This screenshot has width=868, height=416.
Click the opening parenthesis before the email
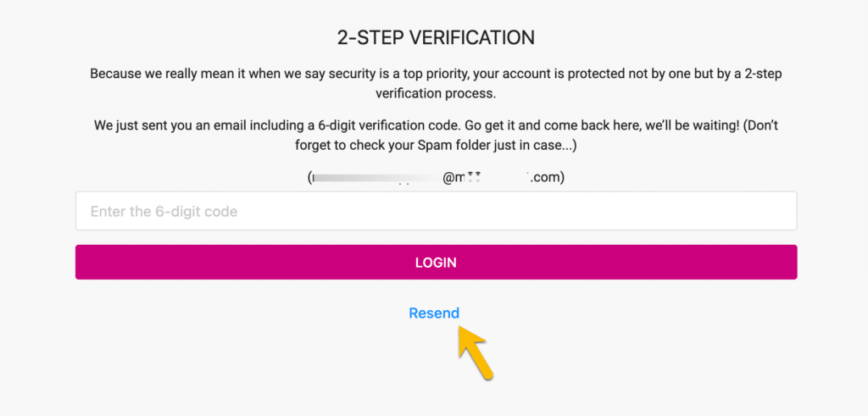point(309,178)
